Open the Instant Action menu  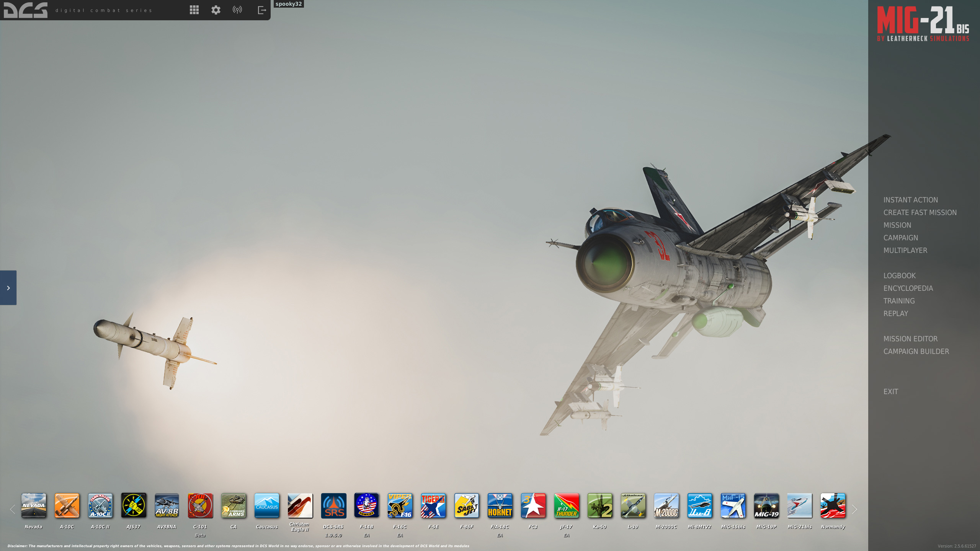(910, 200)
